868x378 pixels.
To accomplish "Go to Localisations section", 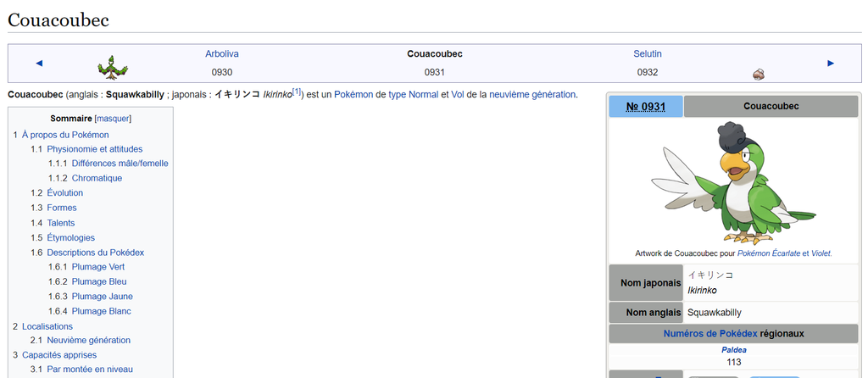I will click(47, 326).
